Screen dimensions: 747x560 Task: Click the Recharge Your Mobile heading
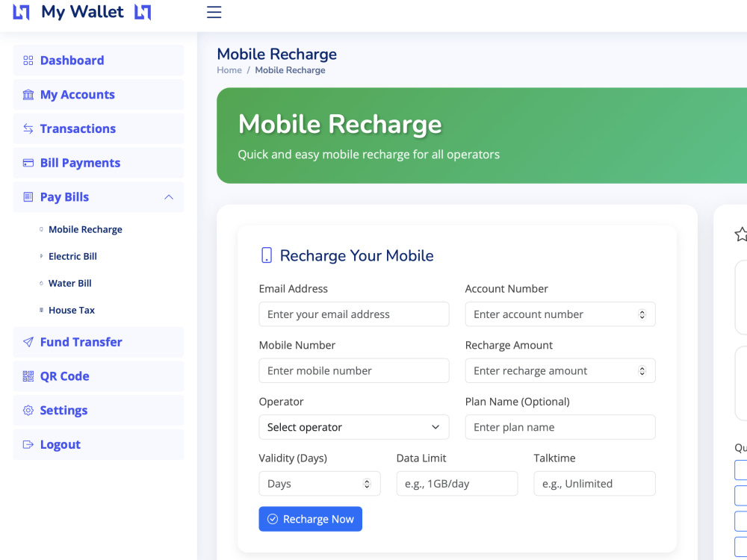point(357,255)
